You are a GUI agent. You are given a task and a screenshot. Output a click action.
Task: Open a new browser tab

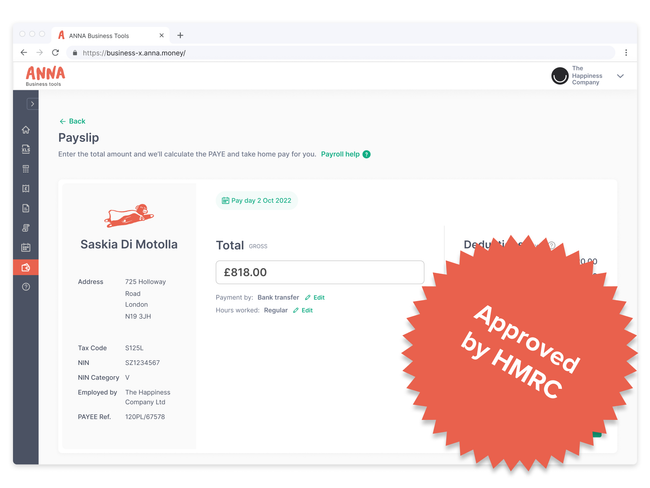coord(180,35)
